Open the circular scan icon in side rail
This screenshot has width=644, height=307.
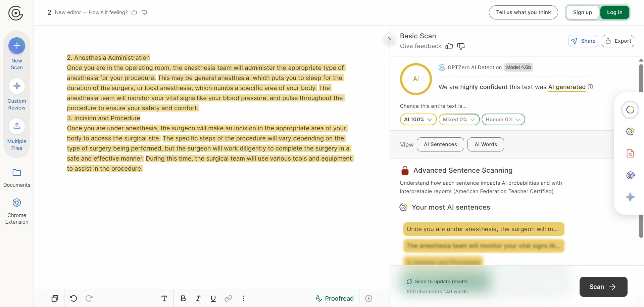[630, 110]
